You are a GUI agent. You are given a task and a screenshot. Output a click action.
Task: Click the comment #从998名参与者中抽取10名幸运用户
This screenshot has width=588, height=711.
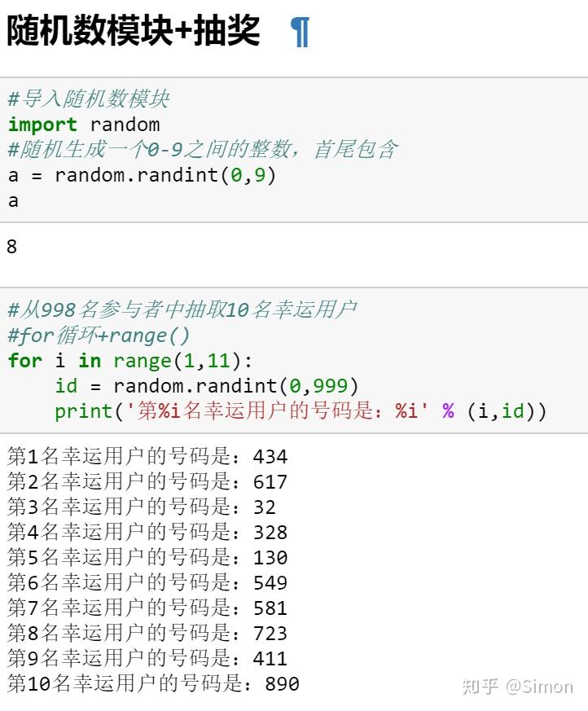(182, 309)
